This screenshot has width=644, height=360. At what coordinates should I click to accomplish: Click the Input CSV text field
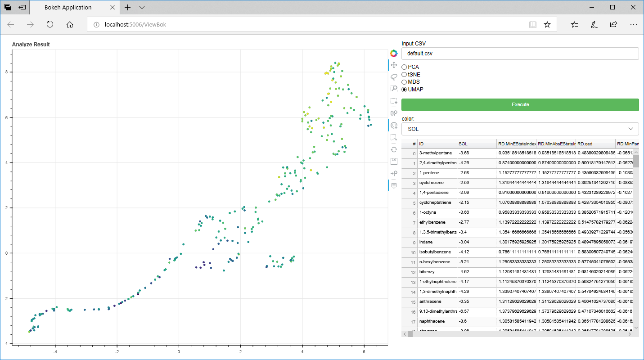point(520,54)
